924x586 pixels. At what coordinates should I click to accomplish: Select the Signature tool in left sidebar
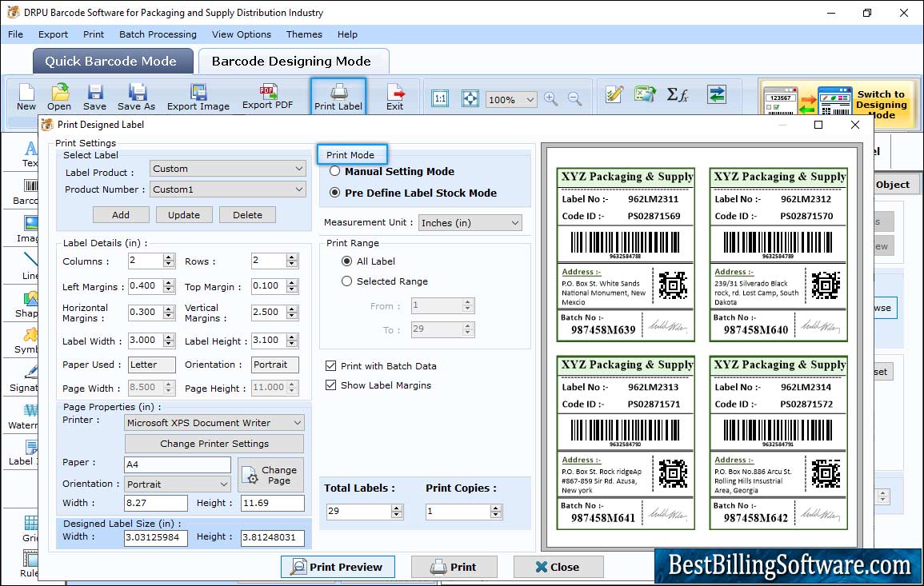(x=25, y=380)
